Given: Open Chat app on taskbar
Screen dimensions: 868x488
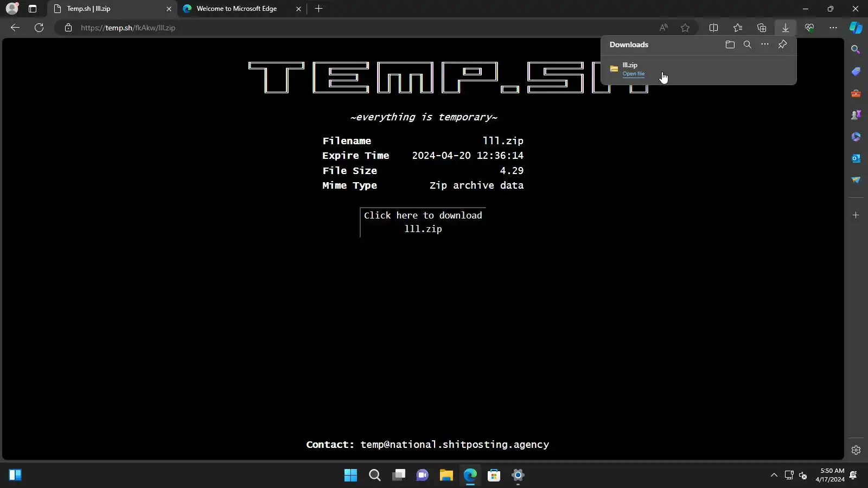Looking at the screenshot, I should pos(422,476).
